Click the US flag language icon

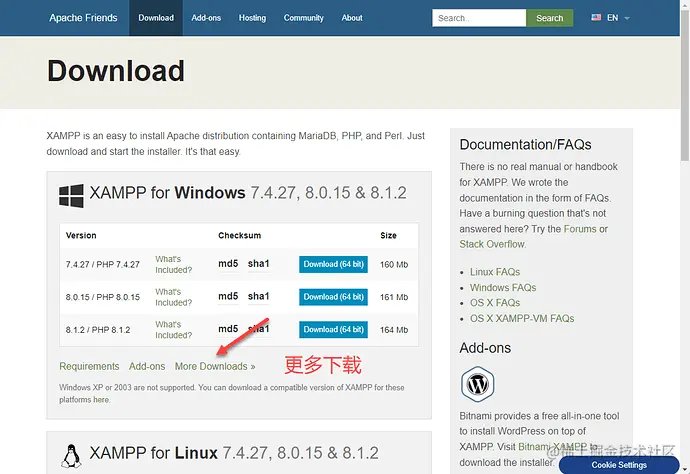(596, 18)
